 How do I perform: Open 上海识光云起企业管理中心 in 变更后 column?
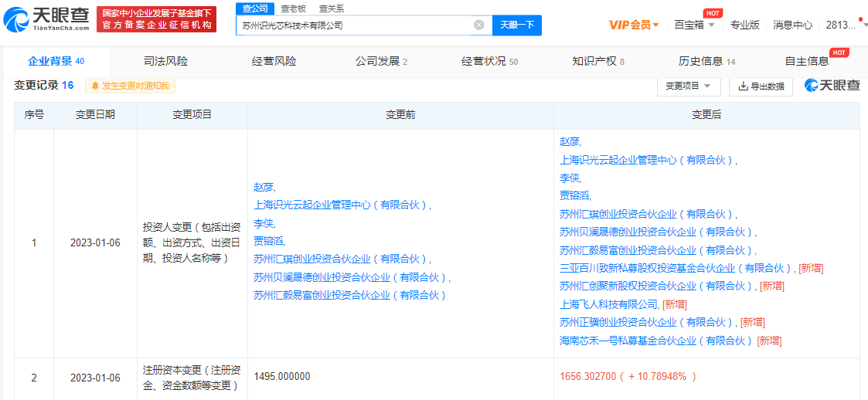[647, 160]
